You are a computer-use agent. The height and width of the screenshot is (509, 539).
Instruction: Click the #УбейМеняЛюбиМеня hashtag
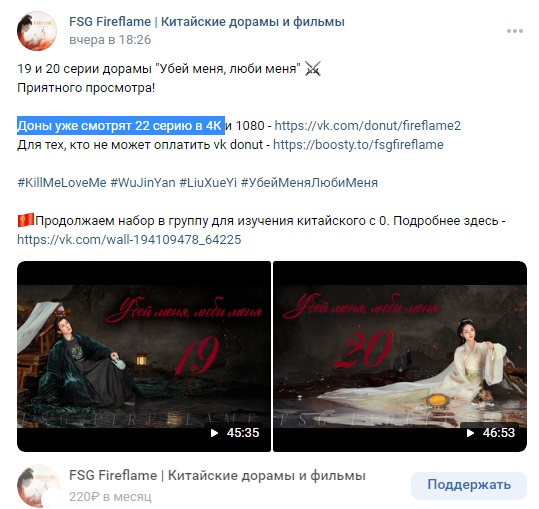[309, 182]
